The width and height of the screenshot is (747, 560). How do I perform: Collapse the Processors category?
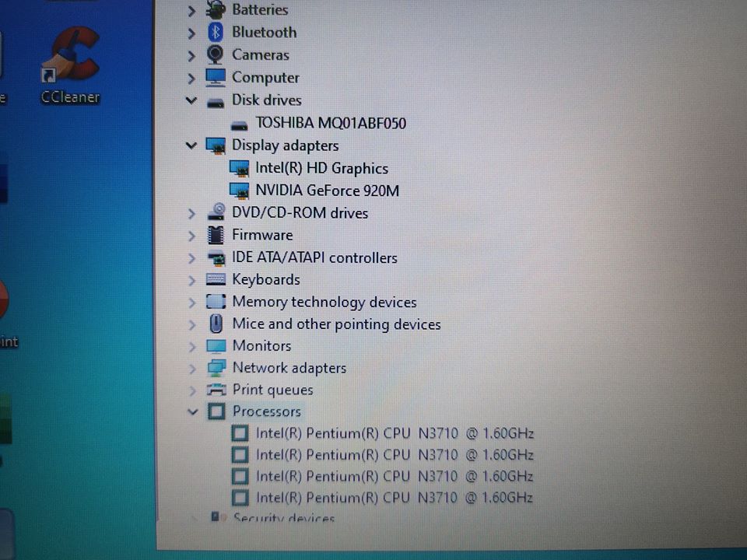pos(191,411)
